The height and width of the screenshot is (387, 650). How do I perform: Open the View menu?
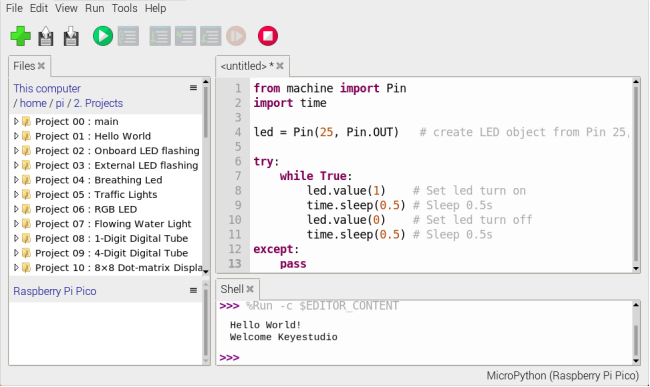coord(66,8)
